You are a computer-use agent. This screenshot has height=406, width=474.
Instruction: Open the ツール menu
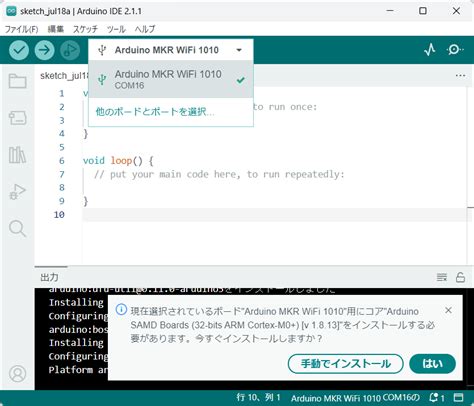tap(116, 29)
